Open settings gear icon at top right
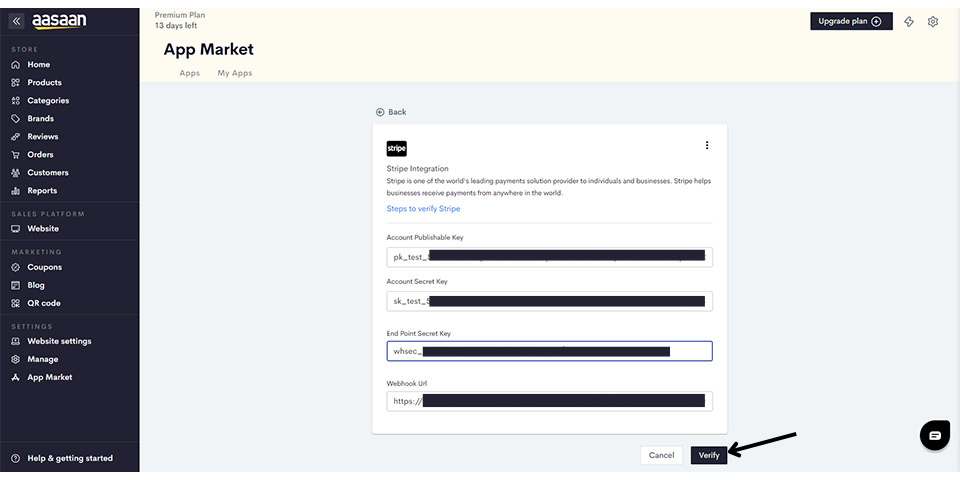The width and height of the screenshot is (960, 480). [933, 21]
